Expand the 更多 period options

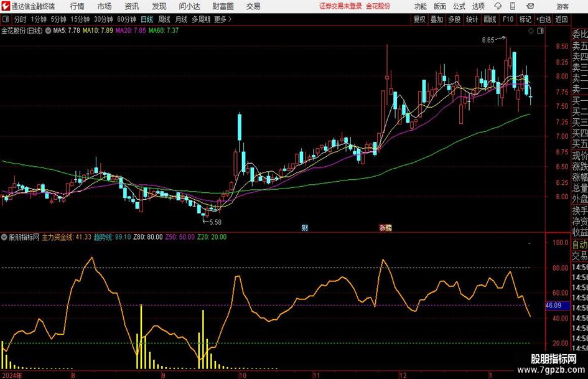click(x=223, y=19)
